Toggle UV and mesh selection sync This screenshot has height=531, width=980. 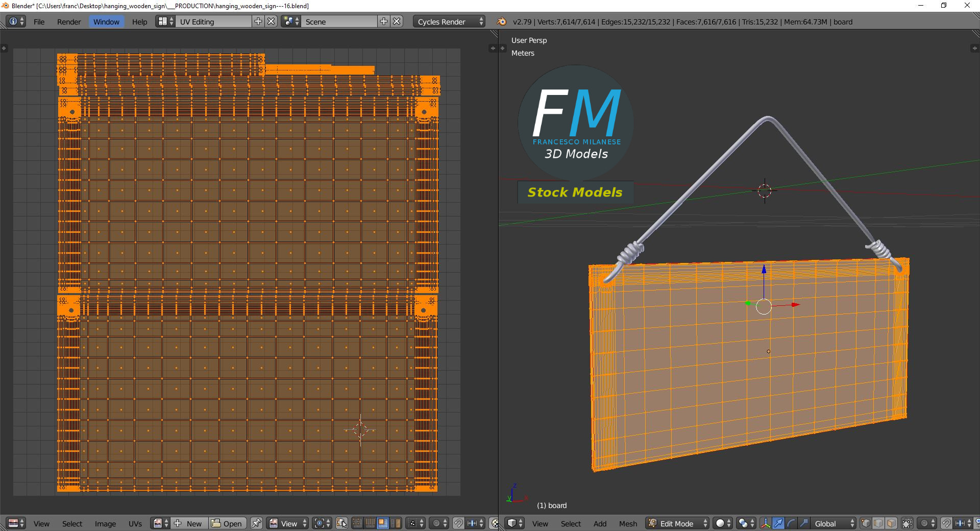(x=341, y=523)
